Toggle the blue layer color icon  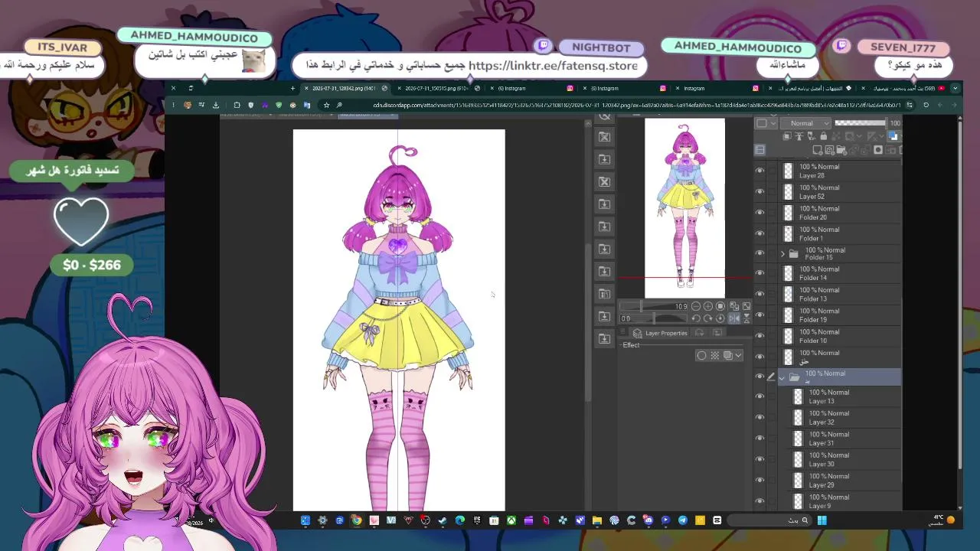coord(893,136)
